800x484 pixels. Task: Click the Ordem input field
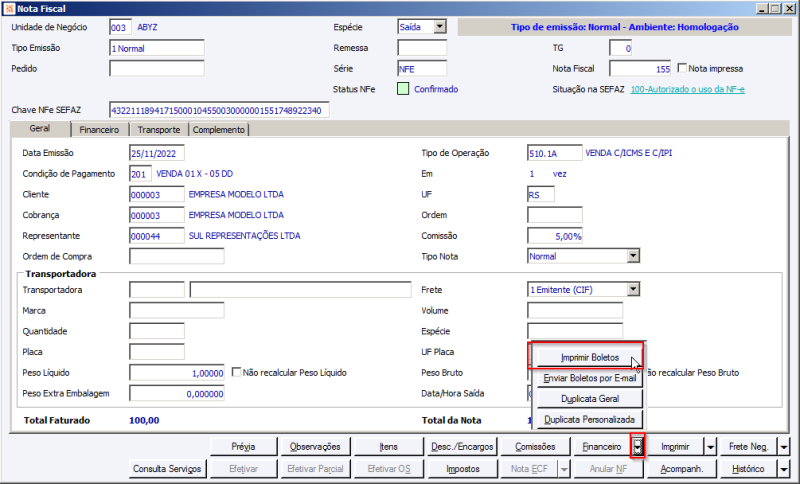555,215
